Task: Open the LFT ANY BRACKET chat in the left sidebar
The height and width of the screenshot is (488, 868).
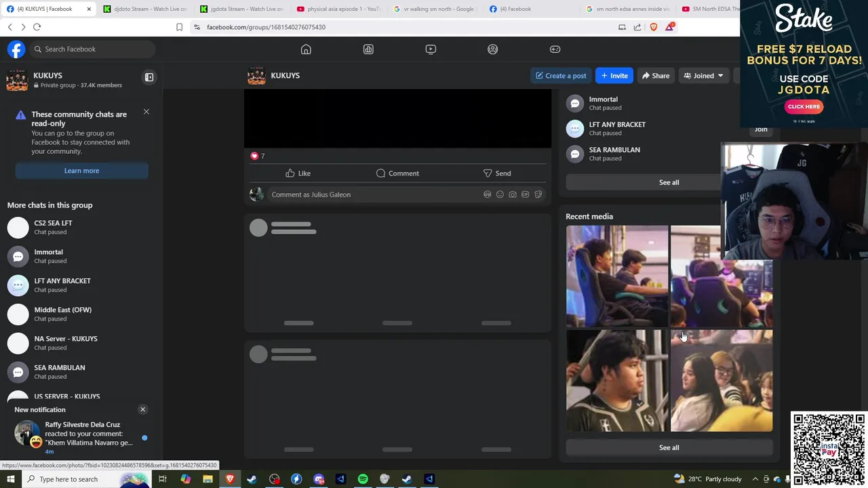Action: tap(81, 285)
